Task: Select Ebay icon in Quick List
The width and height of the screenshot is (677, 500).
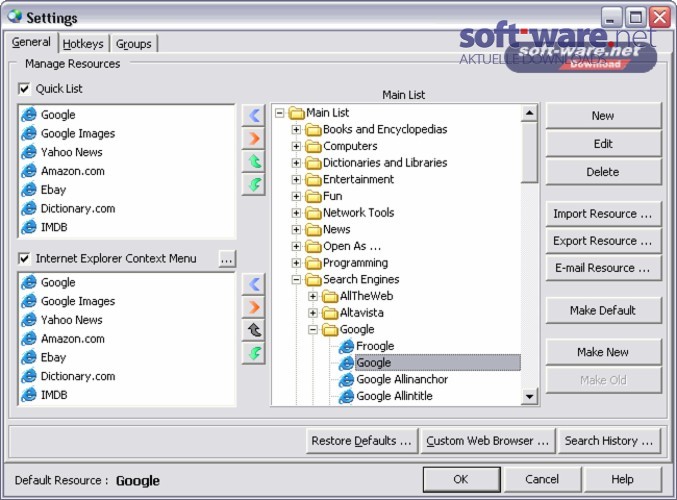Action: coord(29,190)
